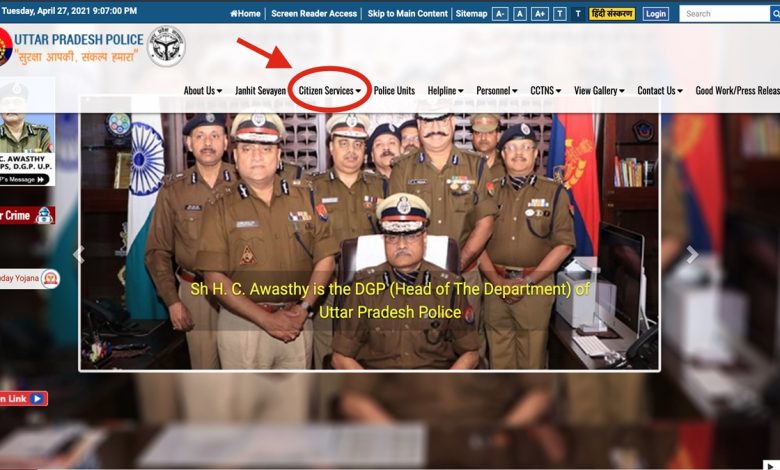Expand the About Us menu
The image size is (780, 470).
203,91
